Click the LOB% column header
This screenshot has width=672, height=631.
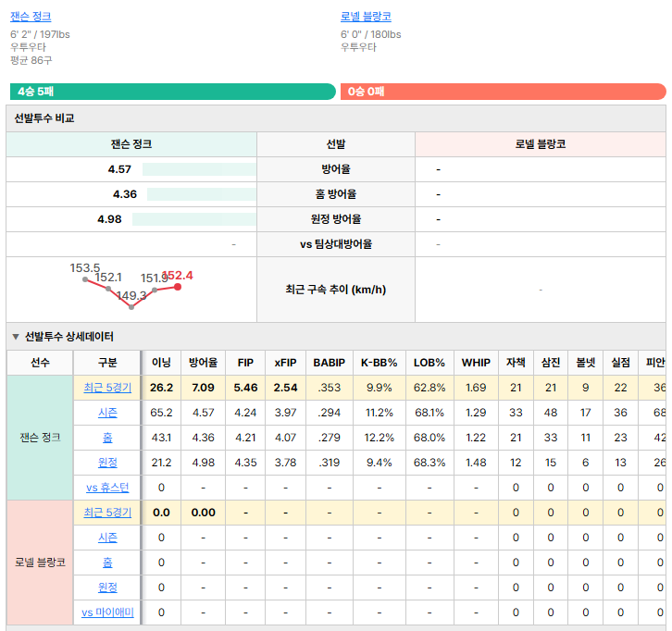pos(429,363)
